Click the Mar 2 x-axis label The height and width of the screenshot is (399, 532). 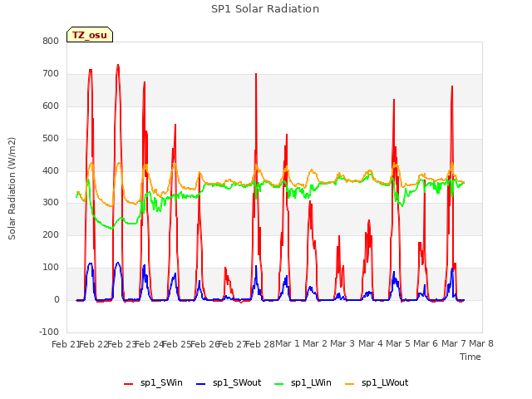tap(315, 343)
